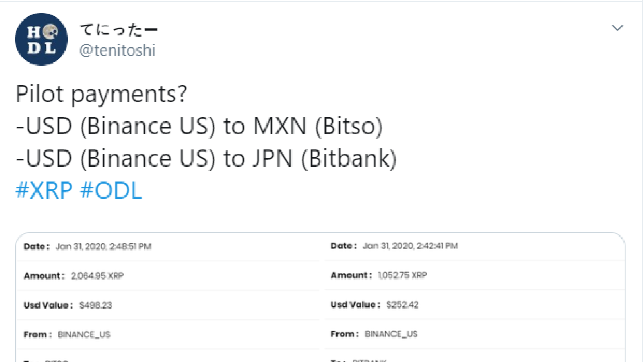Open the #XRP hashtag
Image resolution: width=644 pixels, height=362 pixels.
point(44,190)
